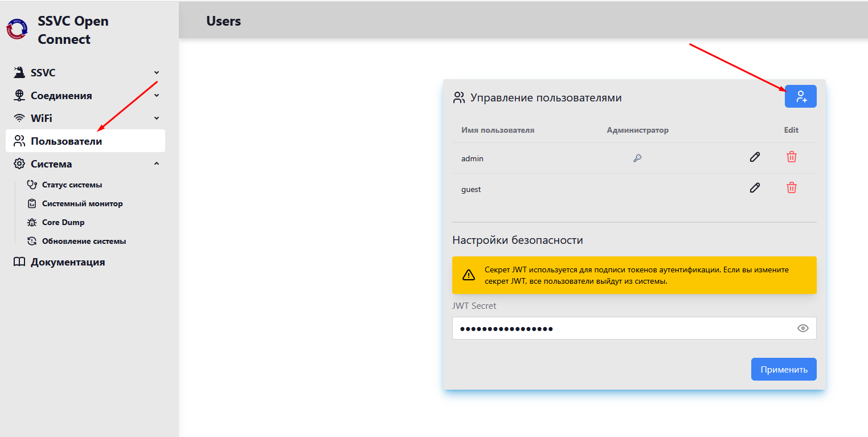The height and width of the screenshot is (437, 868).
Task: Click the warning triangle icon in JWT notice
Action: point(468,275)
